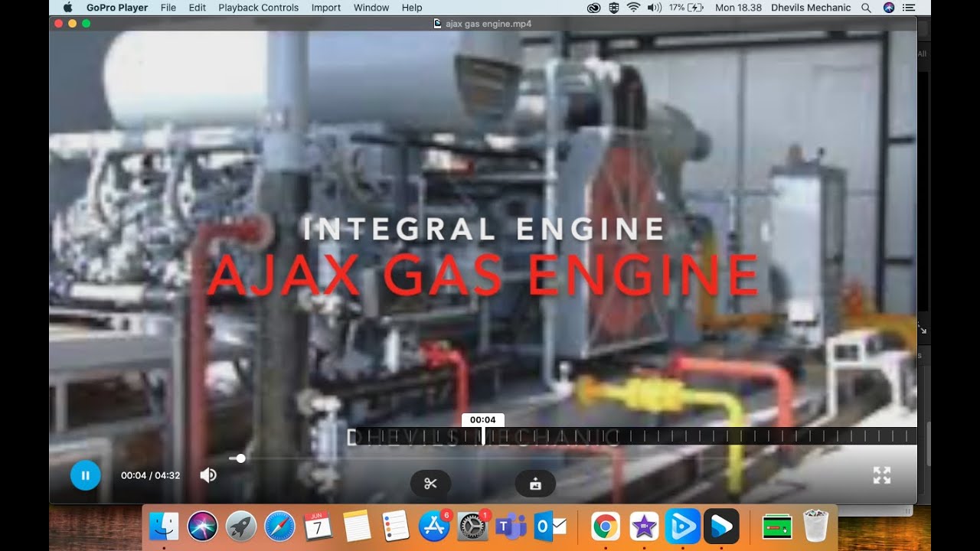Open the Window menu
Viewport: 980px width, 551px height.
(370, 8)
